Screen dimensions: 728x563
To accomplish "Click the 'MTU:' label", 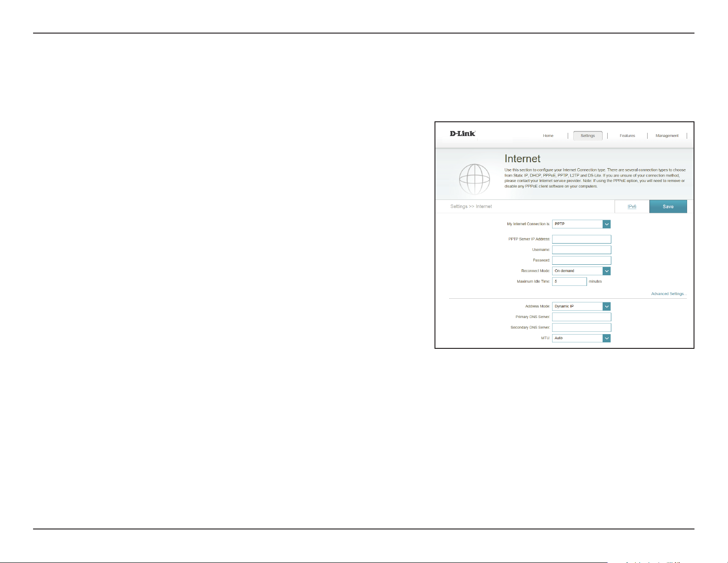I will click(545, 338).
